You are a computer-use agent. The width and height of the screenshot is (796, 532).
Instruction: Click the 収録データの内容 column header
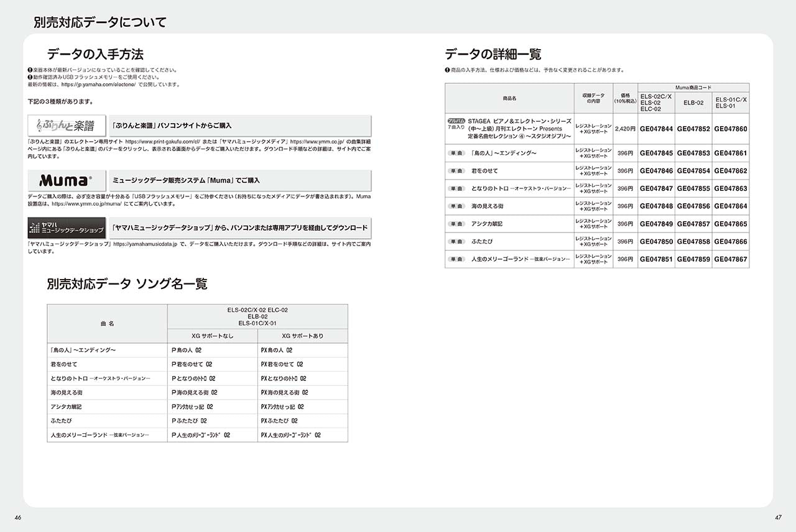tap(593, 98)
